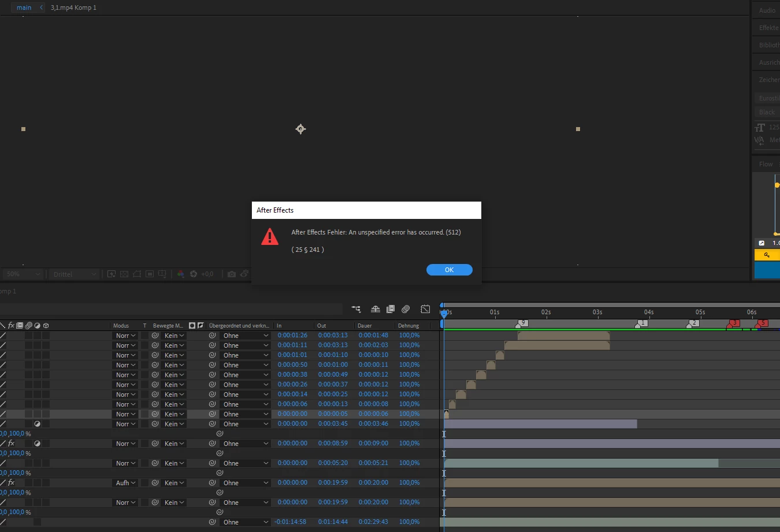Viewport: 780px width, 532px height.
Task: Click timeline marker 2
Action: (x=693, y=323)
